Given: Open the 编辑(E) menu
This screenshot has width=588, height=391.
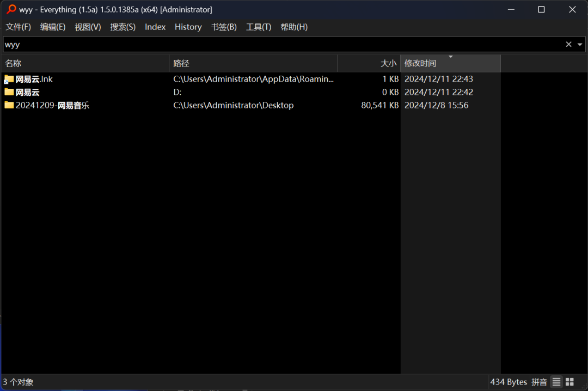Looking at the screenshot, I should (x=53, y=27).
